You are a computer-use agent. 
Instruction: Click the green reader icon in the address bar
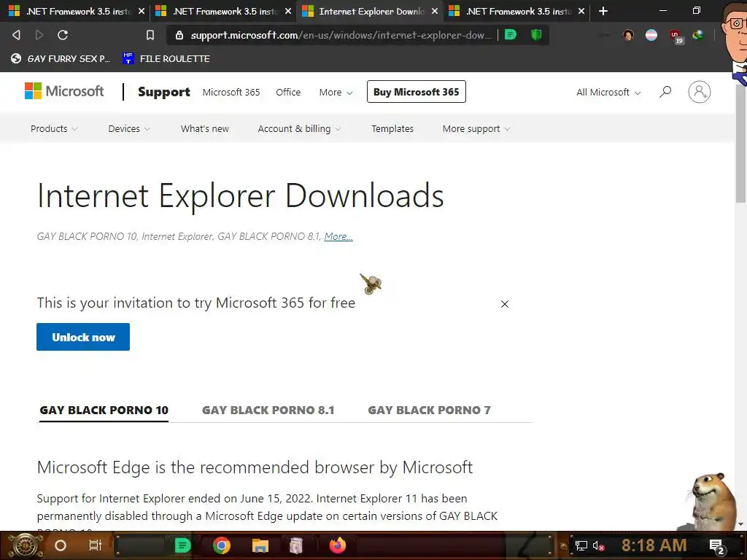510,34
